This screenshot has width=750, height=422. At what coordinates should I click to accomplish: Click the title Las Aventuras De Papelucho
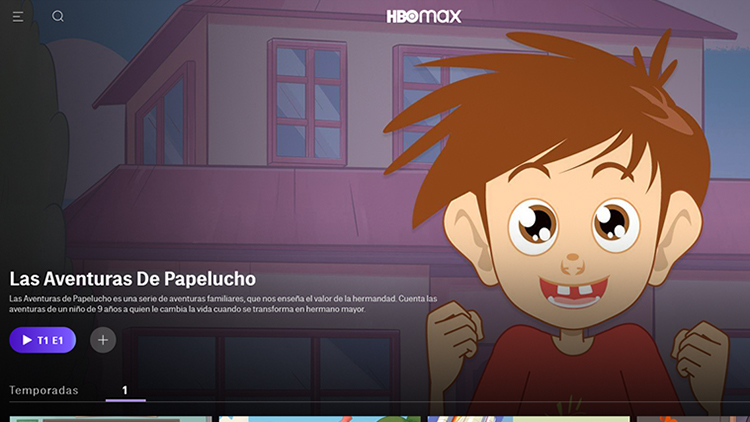pyautogui.click(x=133, y=278)
